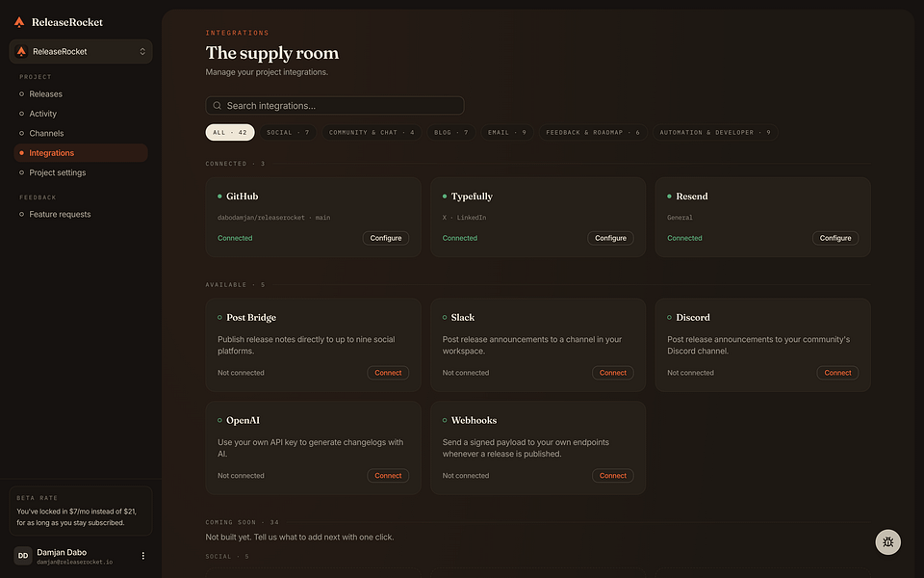Click the Beta Rate pricing notice
The height and width of the screenshot is (578, 924).
(x=81, y=511)
